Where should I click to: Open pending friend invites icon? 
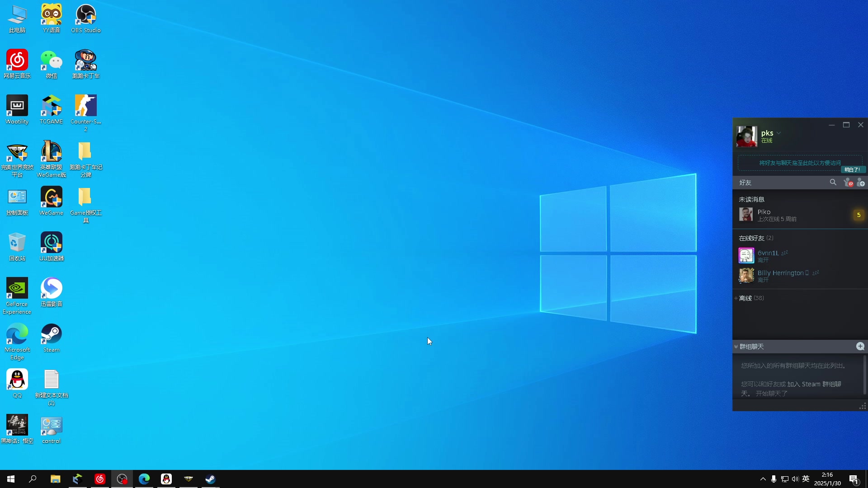click(848, 183)
